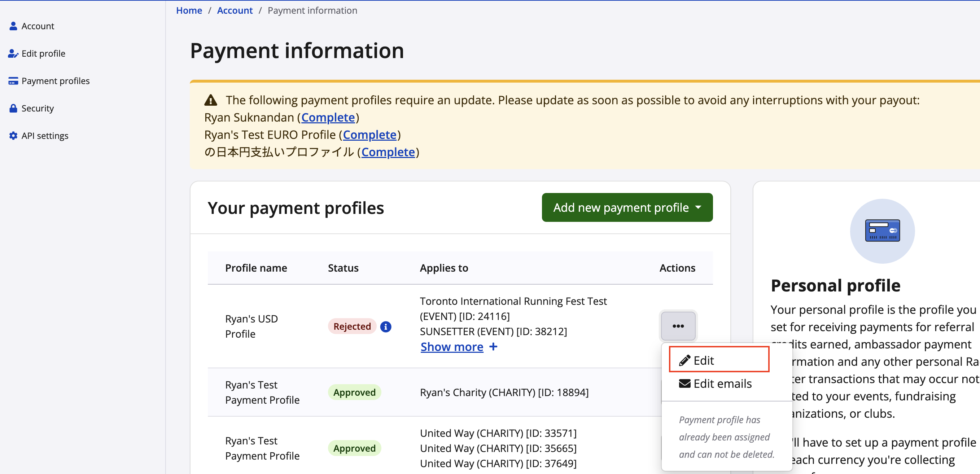Image resolution: width=980 pixels, height=474 pixels.
Task: Click the Security lock icon
Action: point(13,108)
